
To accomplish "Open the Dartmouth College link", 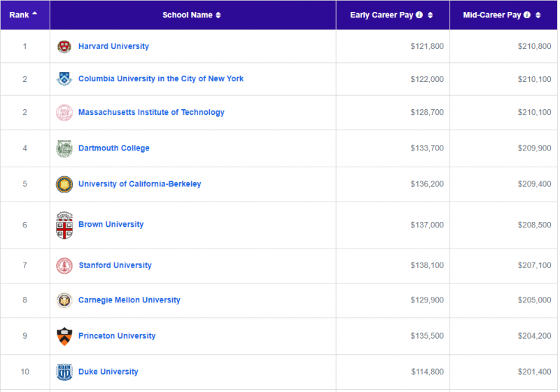I will (x=114, y=148).
